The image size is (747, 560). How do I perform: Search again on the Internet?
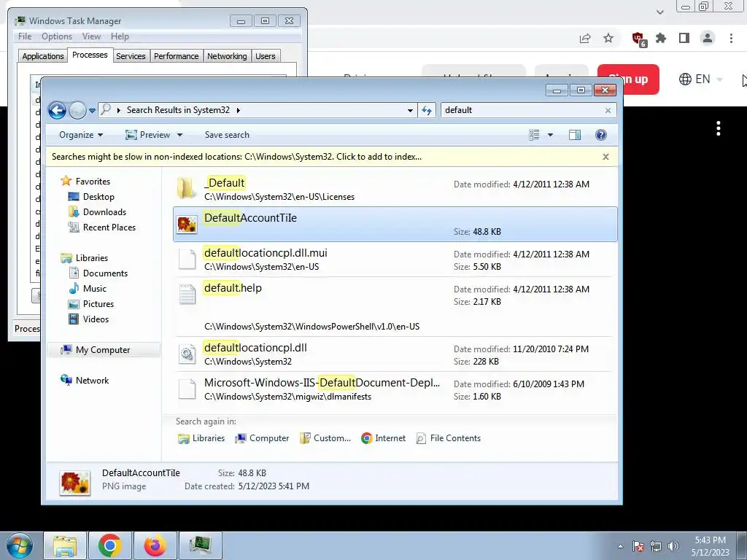coord(384,438)
